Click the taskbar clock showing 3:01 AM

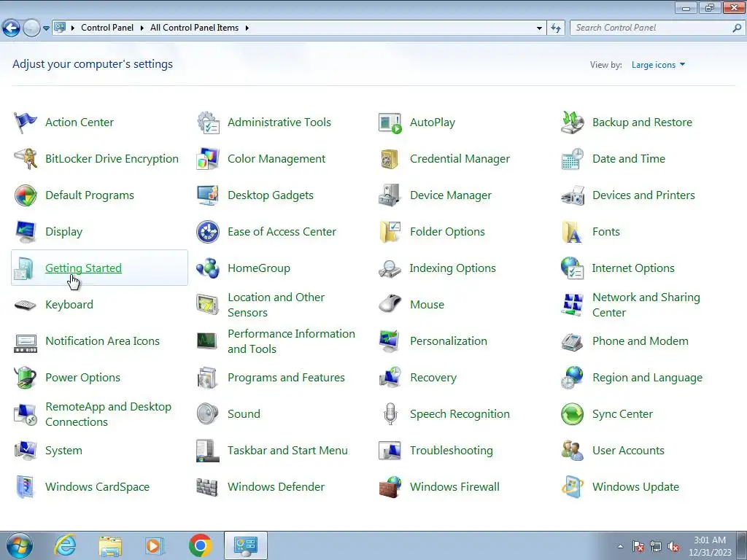tap(710, 545)
